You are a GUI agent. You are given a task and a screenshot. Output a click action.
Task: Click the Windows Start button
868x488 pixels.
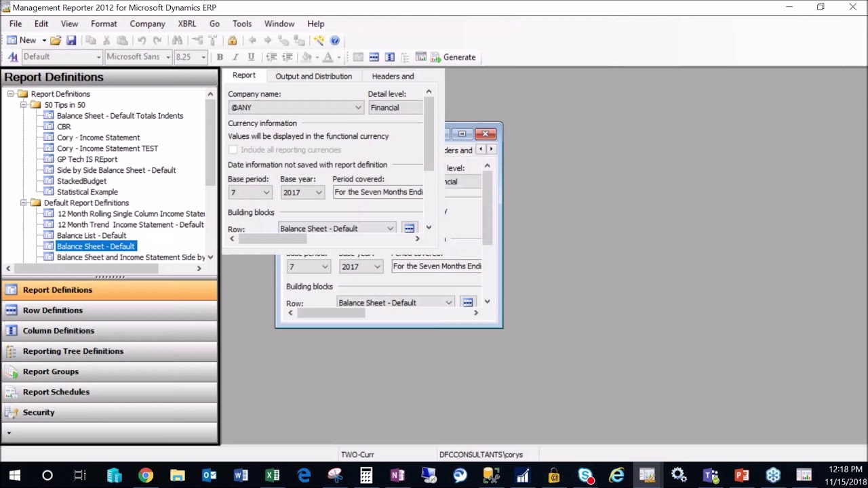click(x=15, y=475)
